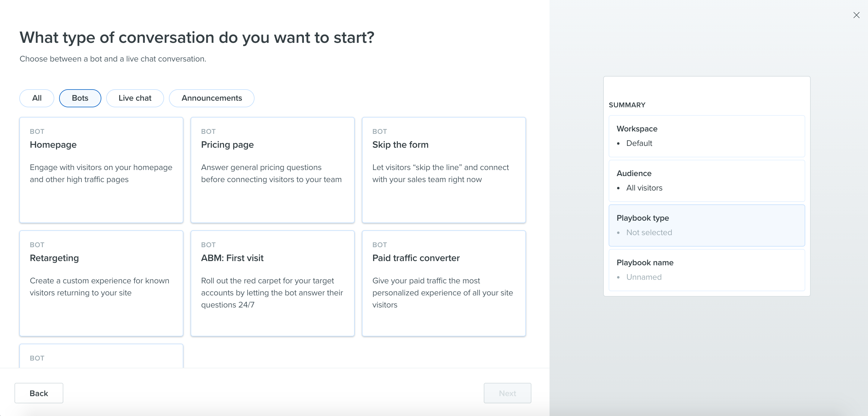This screenshot has width=868, height=416.
Task: Select the All filter tab
Action: pos(37,98)
